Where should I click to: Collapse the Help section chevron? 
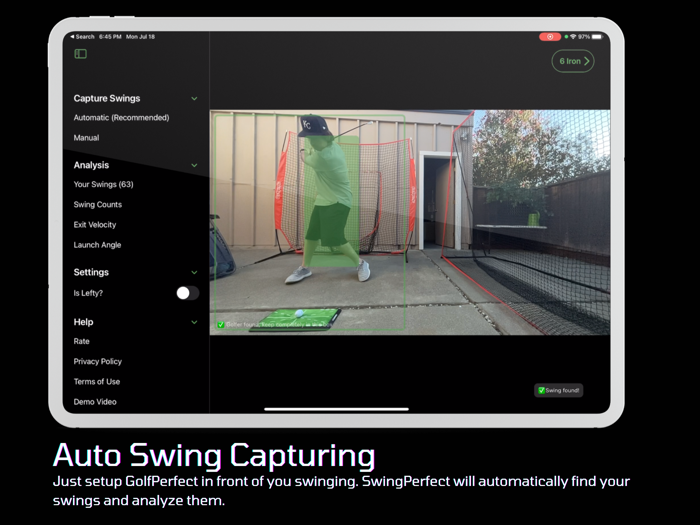194,322
